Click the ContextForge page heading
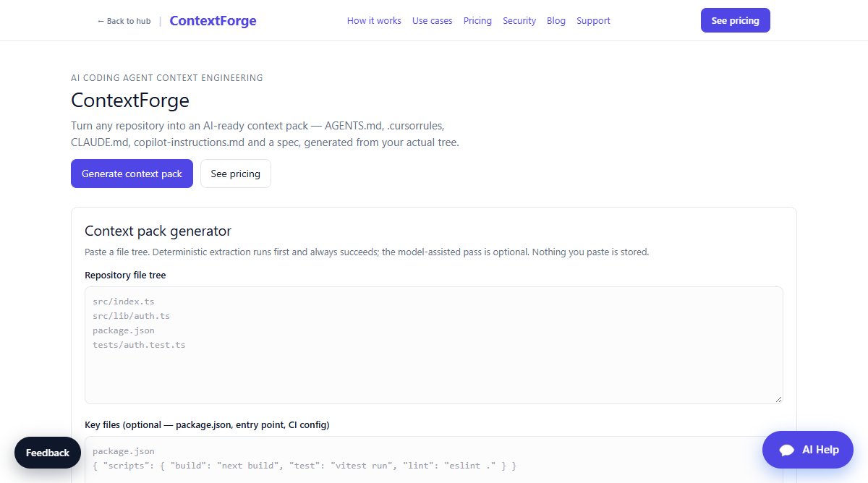 130,100
